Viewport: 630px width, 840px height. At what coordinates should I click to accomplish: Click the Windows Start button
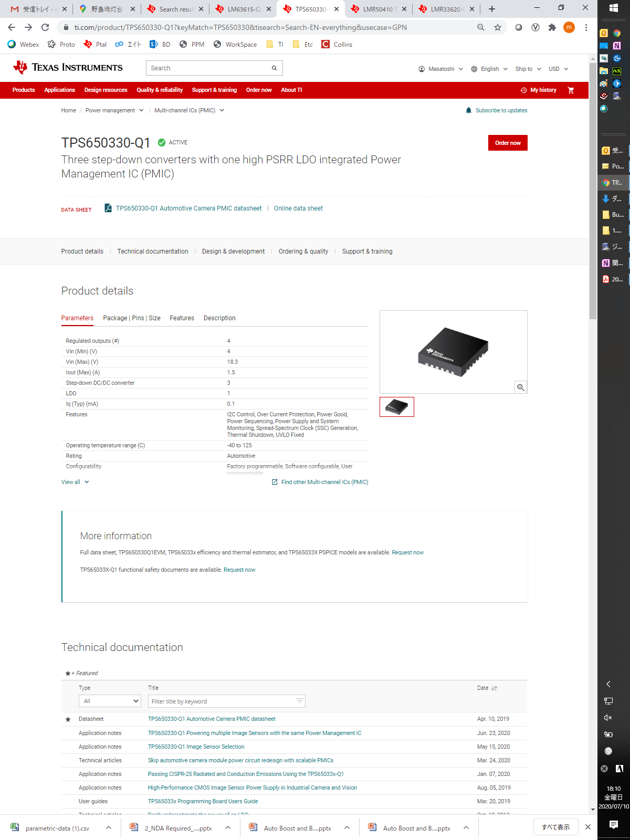pyautogui.click(x=614, y=8)
